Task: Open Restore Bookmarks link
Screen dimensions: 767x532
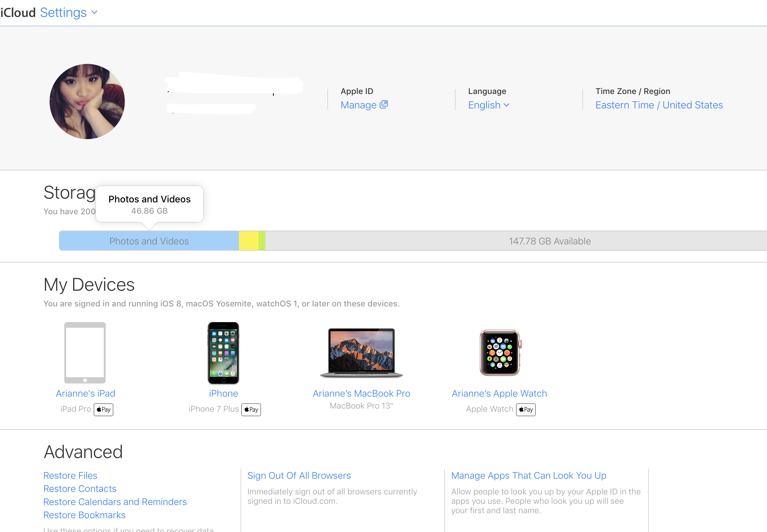Action: point(84,515)
